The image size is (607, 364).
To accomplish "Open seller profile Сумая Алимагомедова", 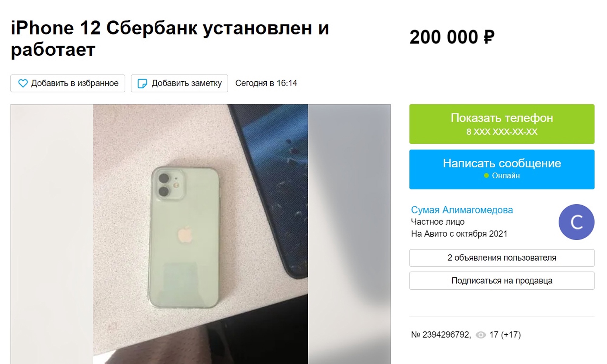I will pyautogui.click(x=462, y=210).
